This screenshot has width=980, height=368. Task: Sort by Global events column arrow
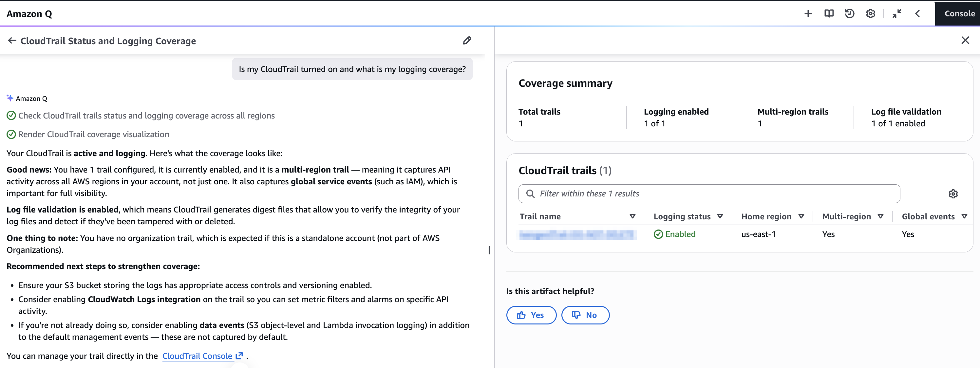[964, 216]
